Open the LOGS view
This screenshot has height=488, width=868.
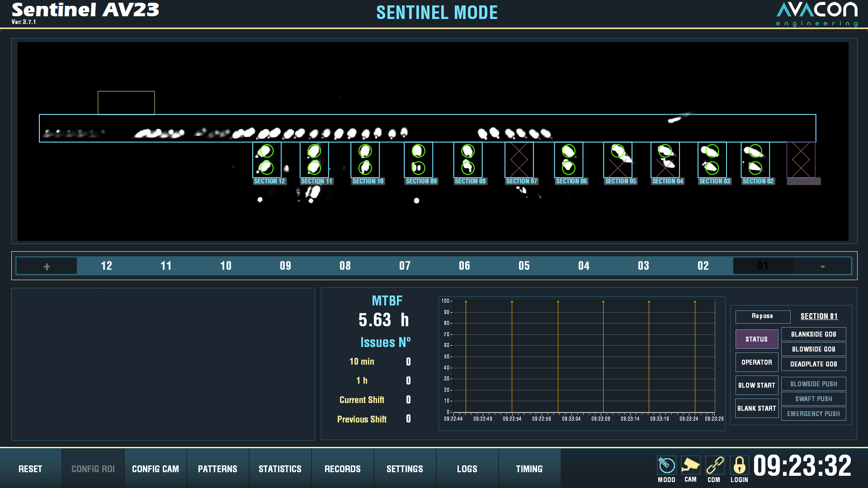[467, 469]
